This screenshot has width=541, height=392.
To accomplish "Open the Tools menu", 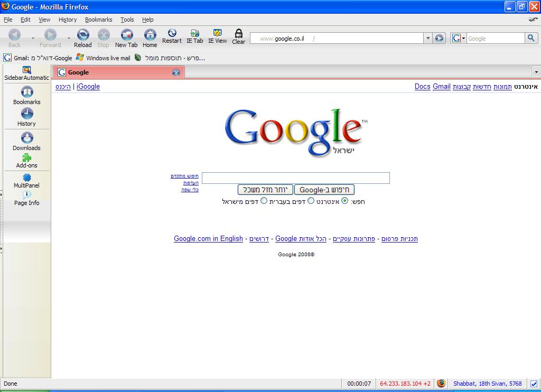I will point(127,20).
